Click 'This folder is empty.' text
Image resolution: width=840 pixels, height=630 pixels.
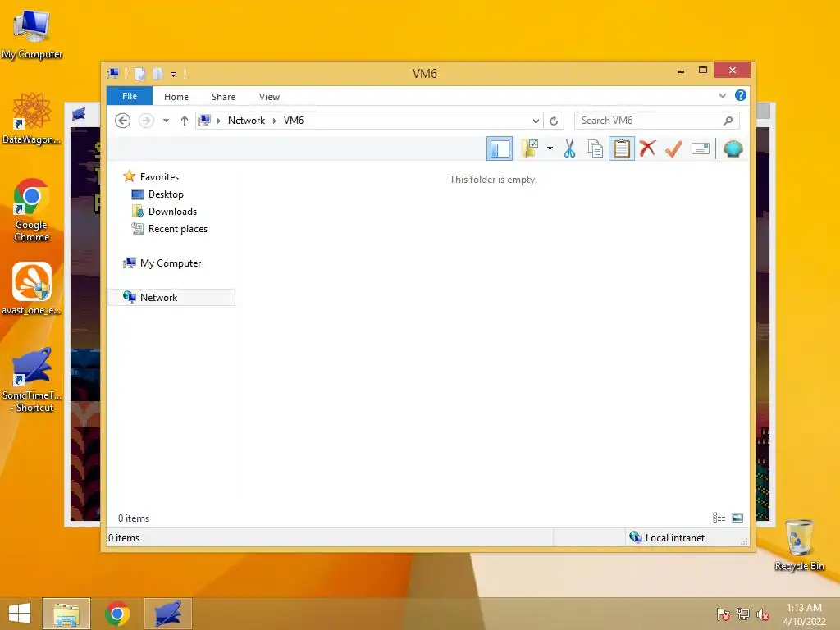click(x=493, y=180)
